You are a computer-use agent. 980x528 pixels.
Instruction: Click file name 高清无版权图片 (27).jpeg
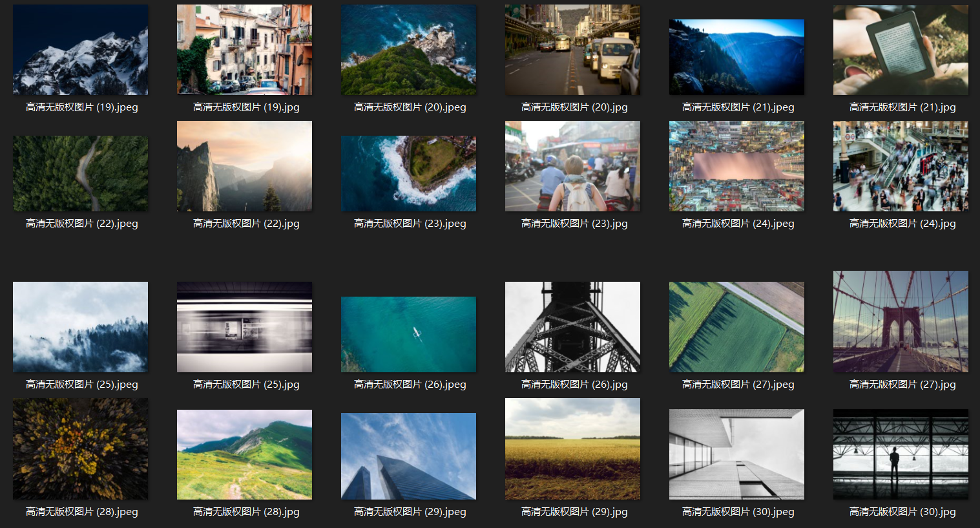(738, 385)
